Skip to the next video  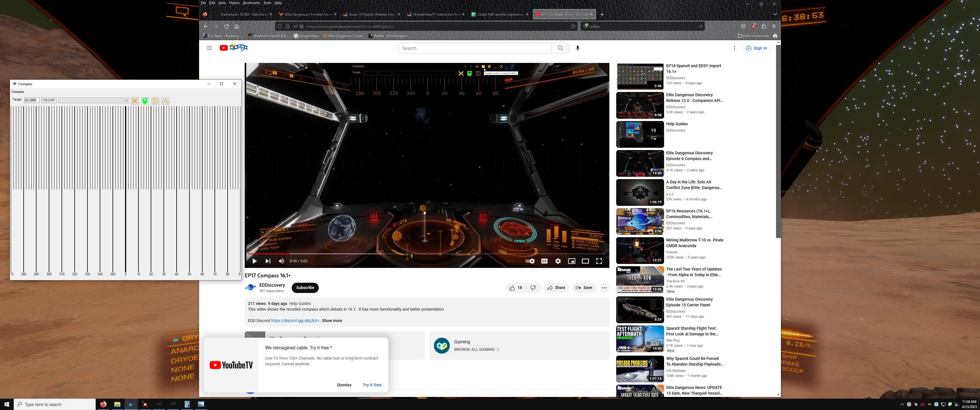click(x=268, y=261)
